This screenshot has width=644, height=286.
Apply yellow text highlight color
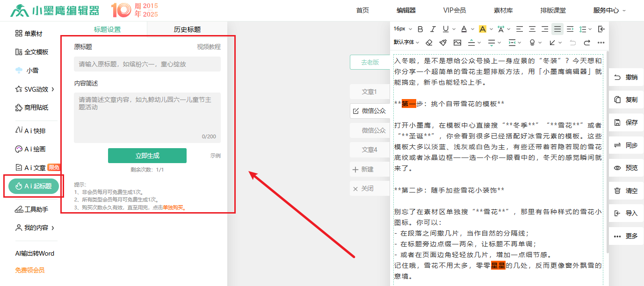click(x=483, y=29)
